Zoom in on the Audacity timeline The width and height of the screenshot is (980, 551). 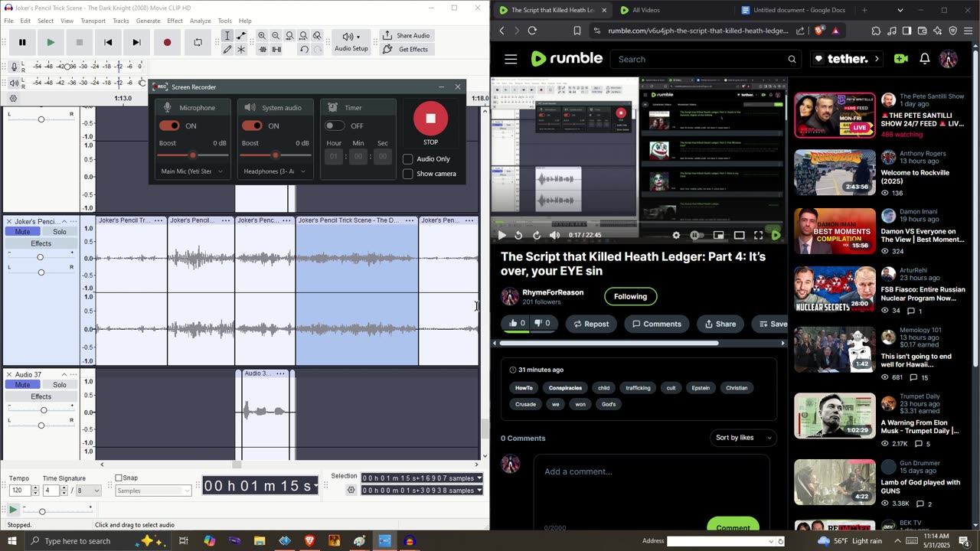262,36
